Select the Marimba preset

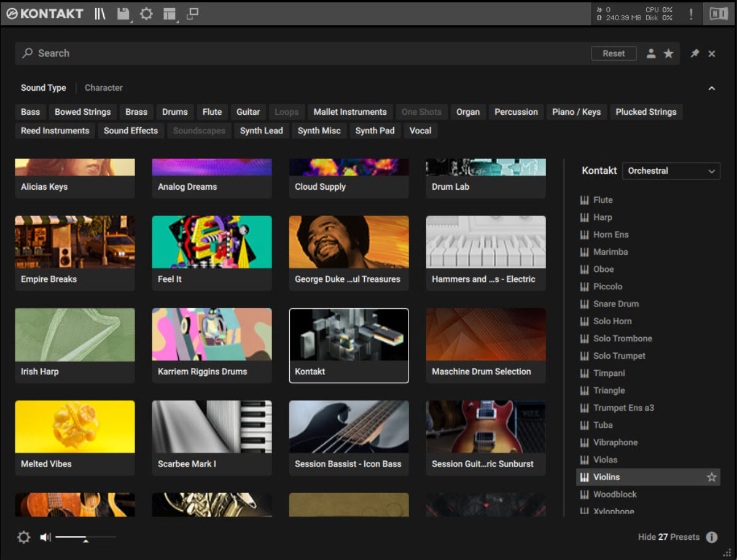click(x=648, y=252)
